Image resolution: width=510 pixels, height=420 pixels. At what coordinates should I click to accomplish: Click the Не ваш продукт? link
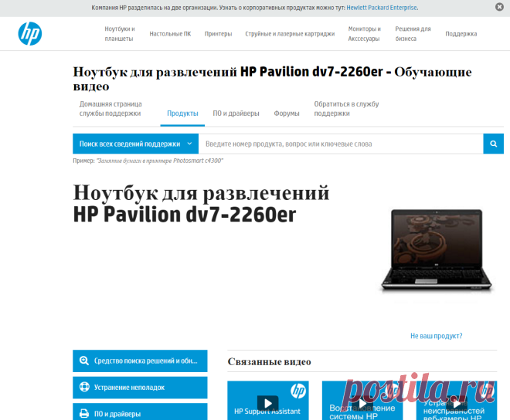[436, 336]
